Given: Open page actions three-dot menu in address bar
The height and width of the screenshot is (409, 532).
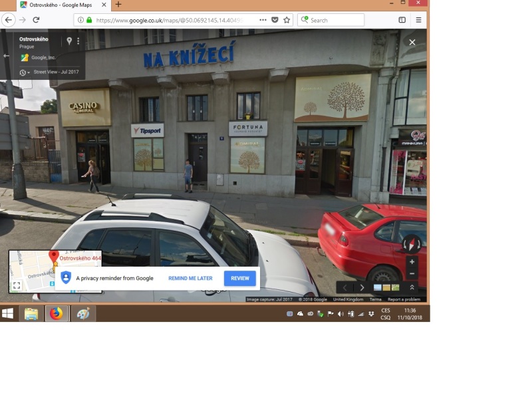Looking at the screenshot, I should click(x=263, y=20).
